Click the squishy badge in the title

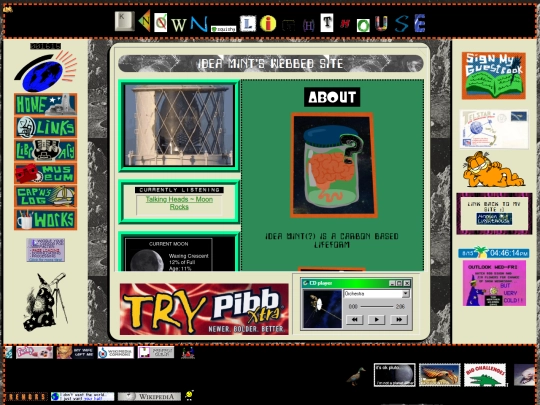click(x=224, y=29)
